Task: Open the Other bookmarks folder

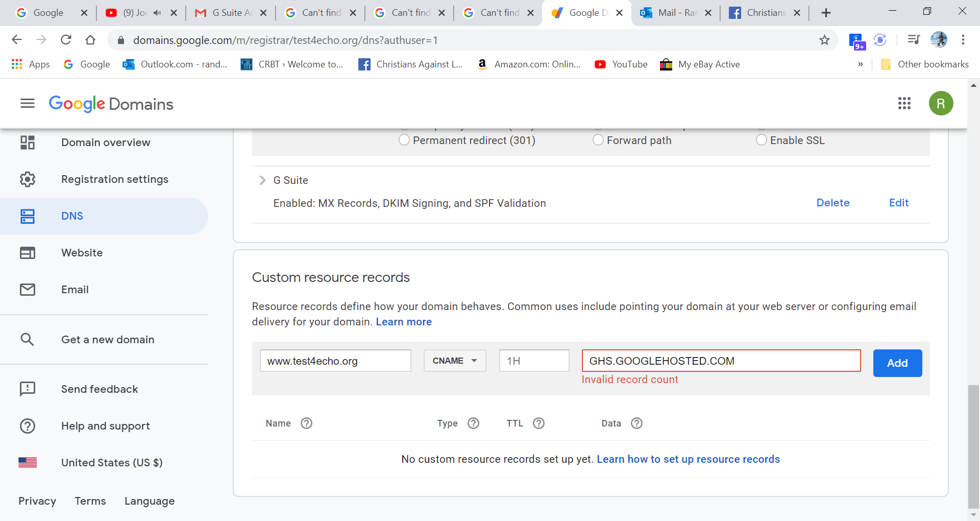Action: click(x=925, y=64)
